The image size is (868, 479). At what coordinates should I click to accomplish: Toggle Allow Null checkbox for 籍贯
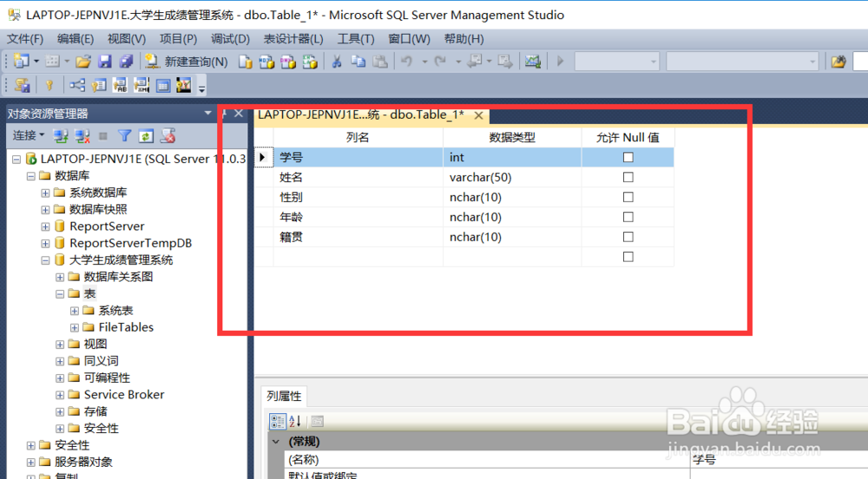click(x=628, y=237)
